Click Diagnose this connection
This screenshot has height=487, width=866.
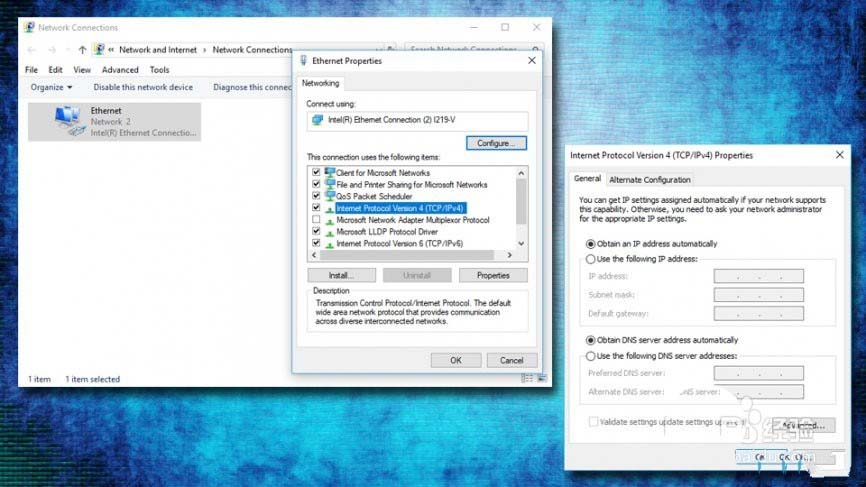[252, 87]
